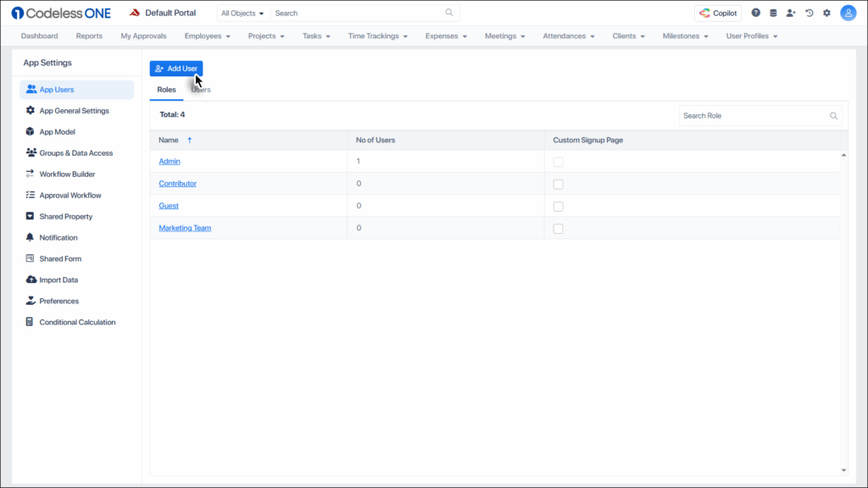Open the Contributor role link
The width and height of the screenshot is (868, 488).
coord(178,183)
